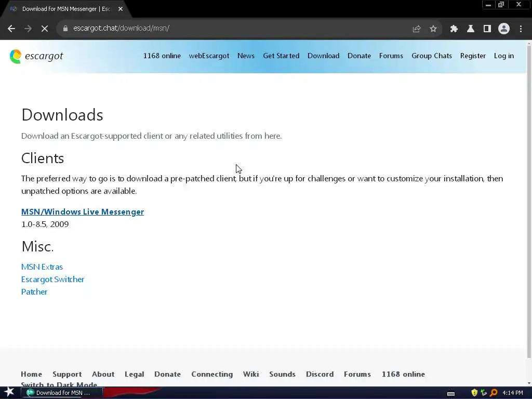Click the scrollbar down arrow

[529, 383]
